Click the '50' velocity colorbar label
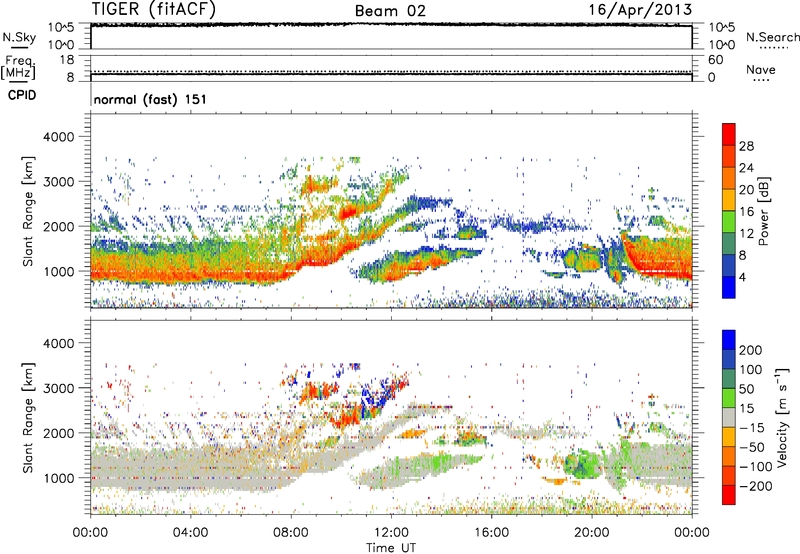This screenshot has width=800, height=554. 746,389
